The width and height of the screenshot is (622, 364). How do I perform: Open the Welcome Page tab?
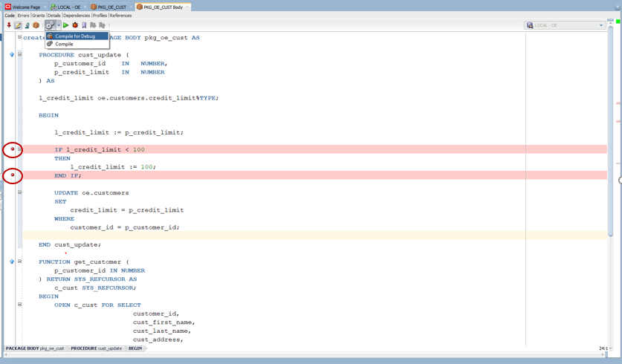[26, 7]
